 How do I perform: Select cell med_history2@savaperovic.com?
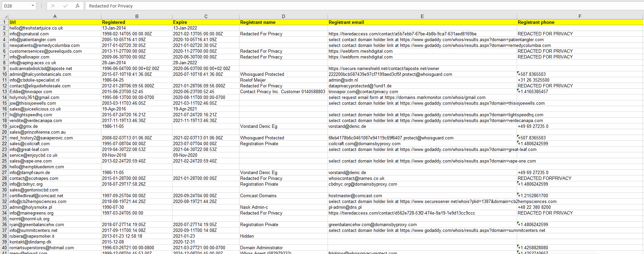click(55, 138)
